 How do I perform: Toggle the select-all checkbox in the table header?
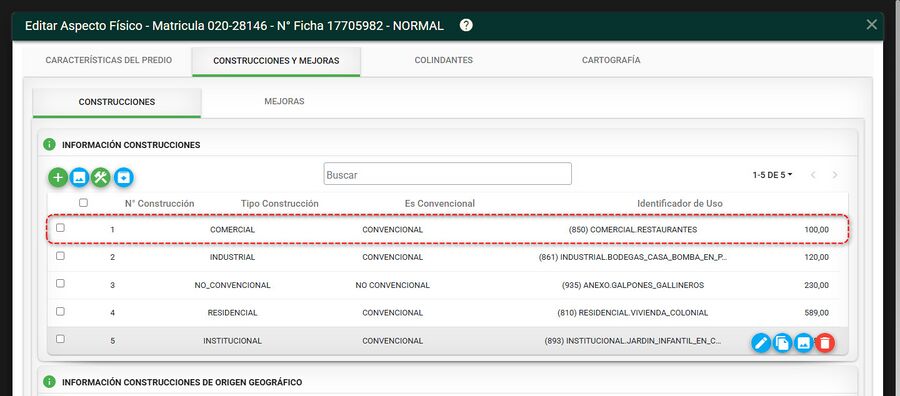pyautogui.click(x=83, y=203)
